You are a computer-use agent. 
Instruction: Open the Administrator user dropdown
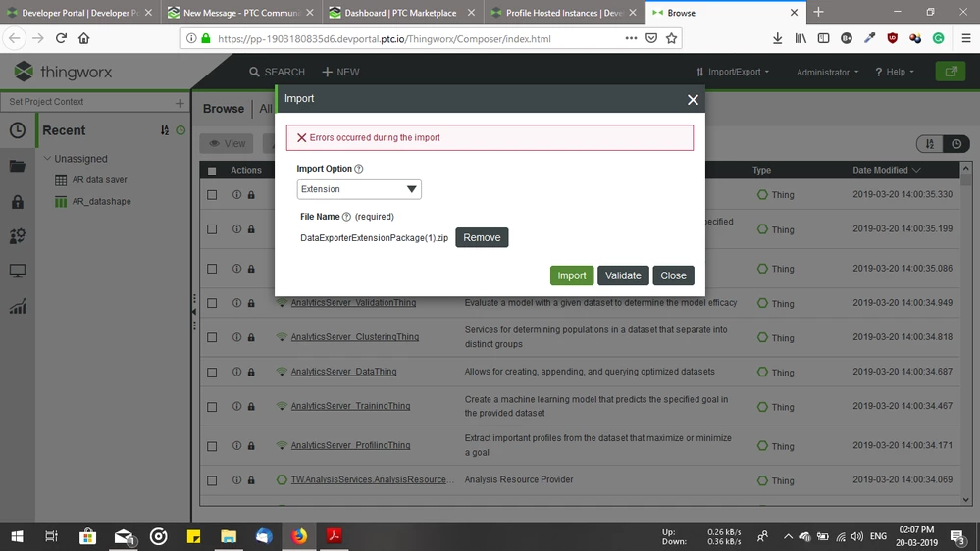pos(828,72)
